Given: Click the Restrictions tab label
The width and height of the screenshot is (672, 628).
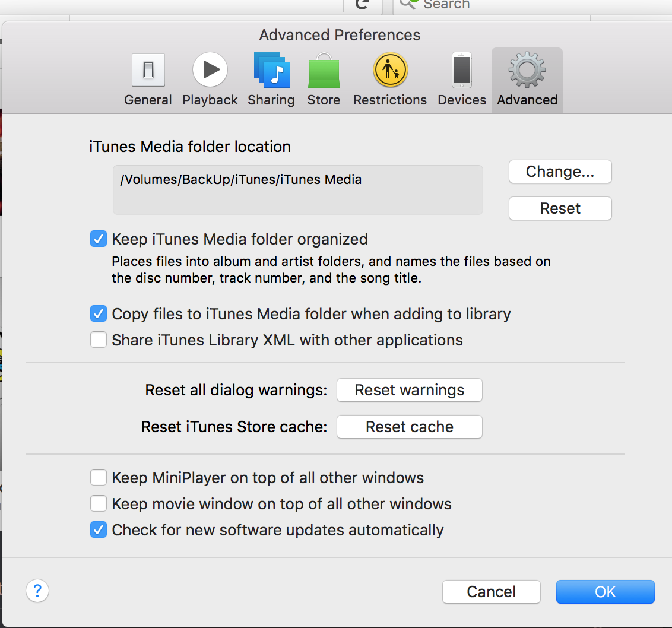Looking at the screenshot, I should 390,100.
